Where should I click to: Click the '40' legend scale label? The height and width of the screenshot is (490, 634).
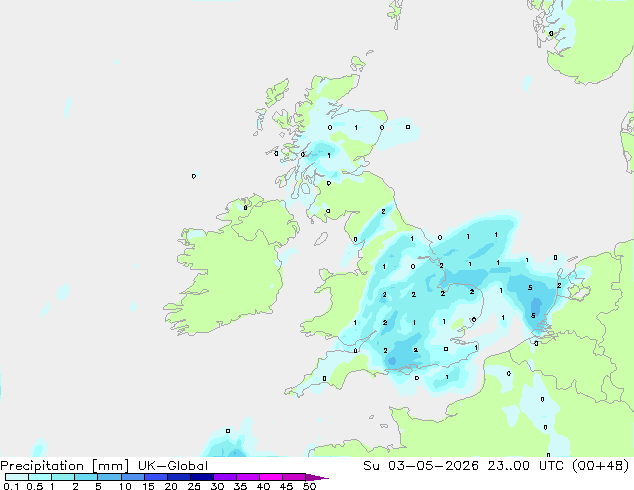(263, 486)
